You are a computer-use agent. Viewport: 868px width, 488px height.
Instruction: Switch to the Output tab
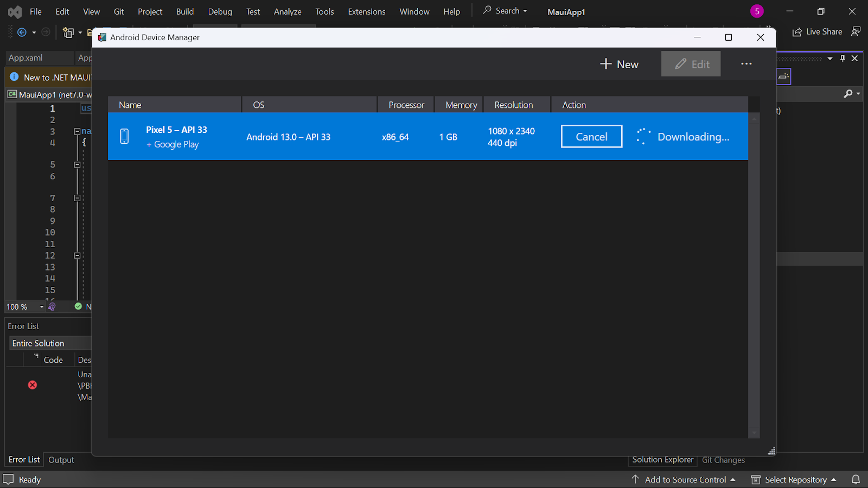point(61,460)
